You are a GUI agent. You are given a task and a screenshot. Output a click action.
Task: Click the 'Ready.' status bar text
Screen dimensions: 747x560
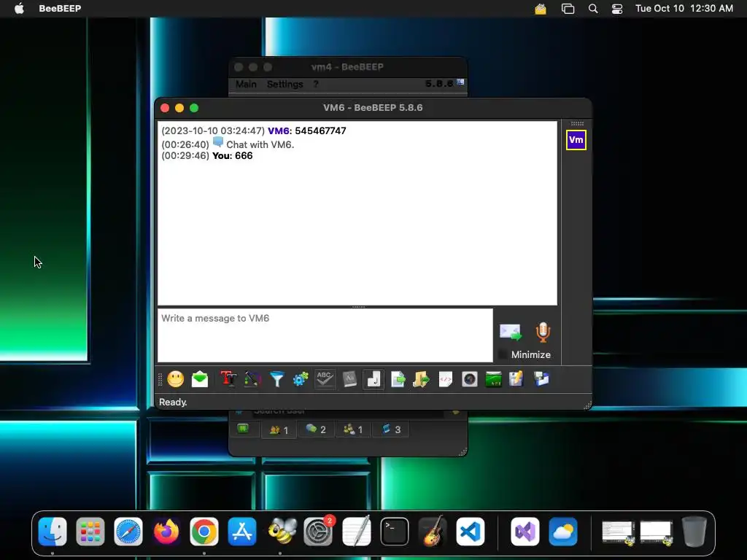click(x=173, y=402)
